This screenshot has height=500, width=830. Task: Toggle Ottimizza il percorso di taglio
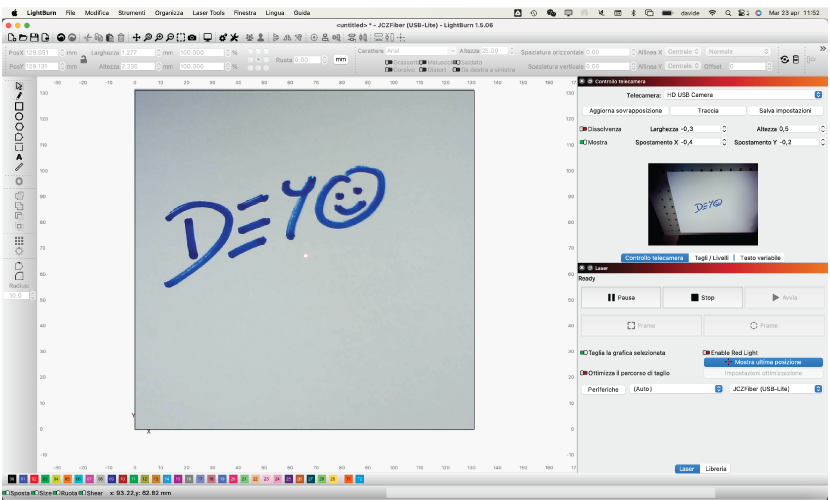click(x=584, y=373)
